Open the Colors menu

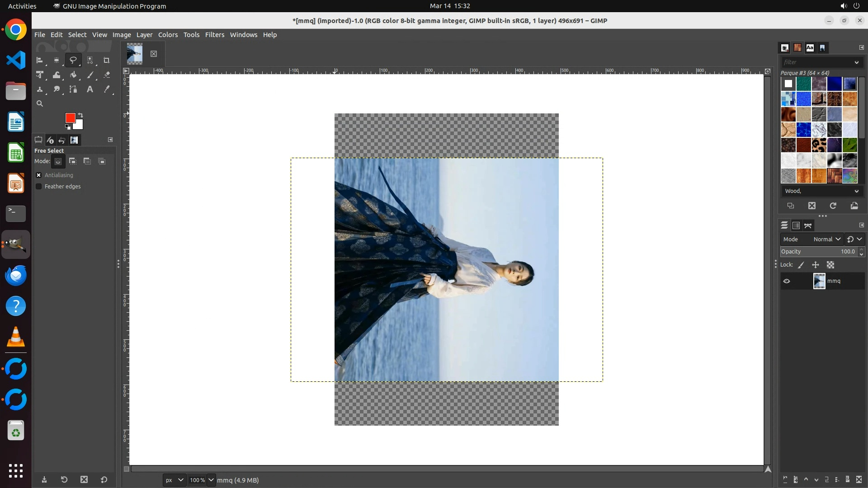168,35
